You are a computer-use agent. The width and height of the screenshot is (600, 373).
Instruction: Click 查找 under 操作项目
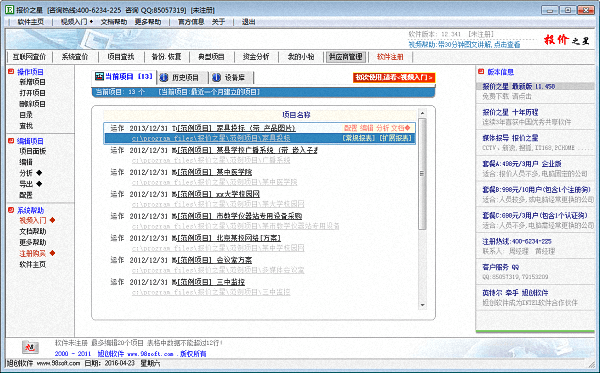click(26, 125)
